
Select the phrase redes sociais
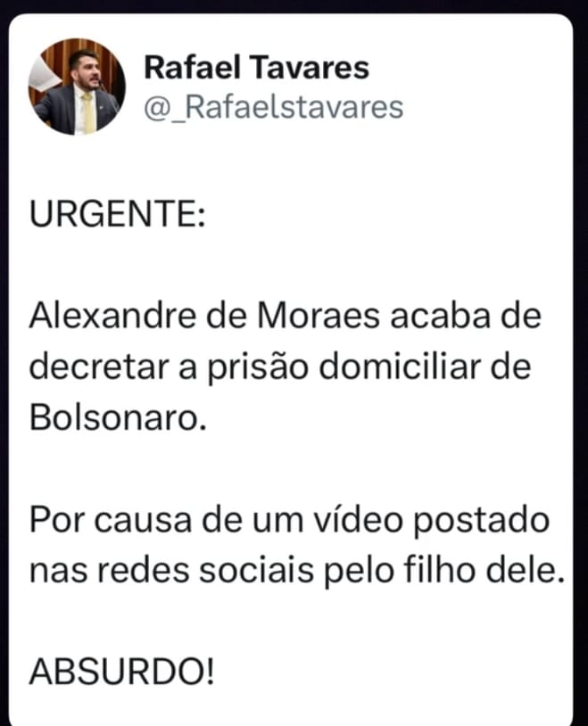click(206, 571)
